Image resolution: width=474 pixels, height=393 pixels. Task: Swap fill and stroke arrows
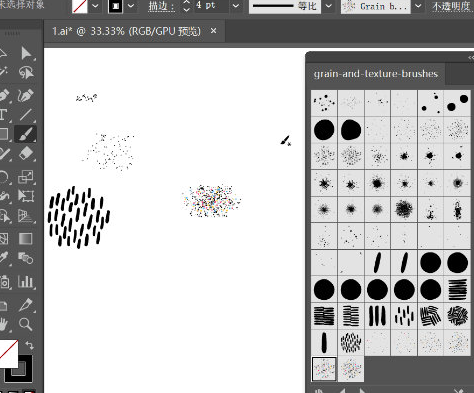point(29,345)
